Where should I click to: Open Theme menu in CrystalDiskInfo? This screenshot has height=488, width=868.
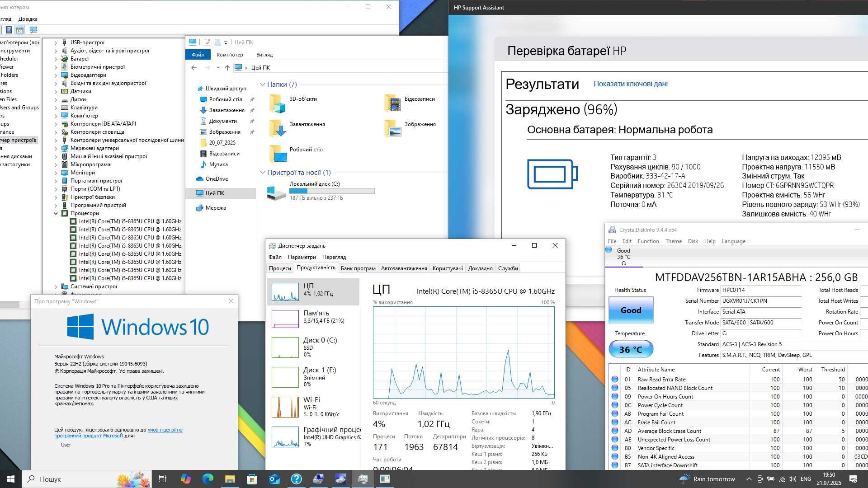pyautogui.click(x=673, y=241)
